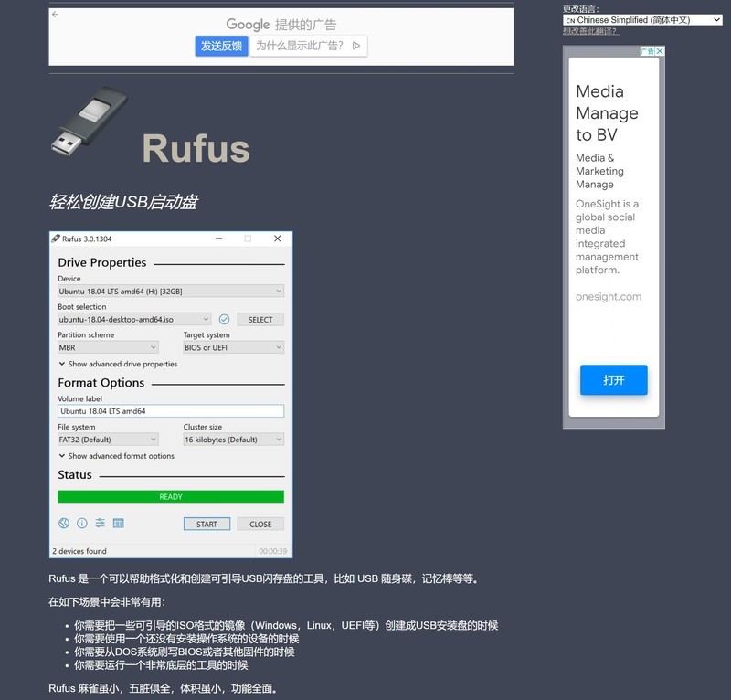Open the Rufus language selection globe icon
Screen dimensions: 731x700
62,524
